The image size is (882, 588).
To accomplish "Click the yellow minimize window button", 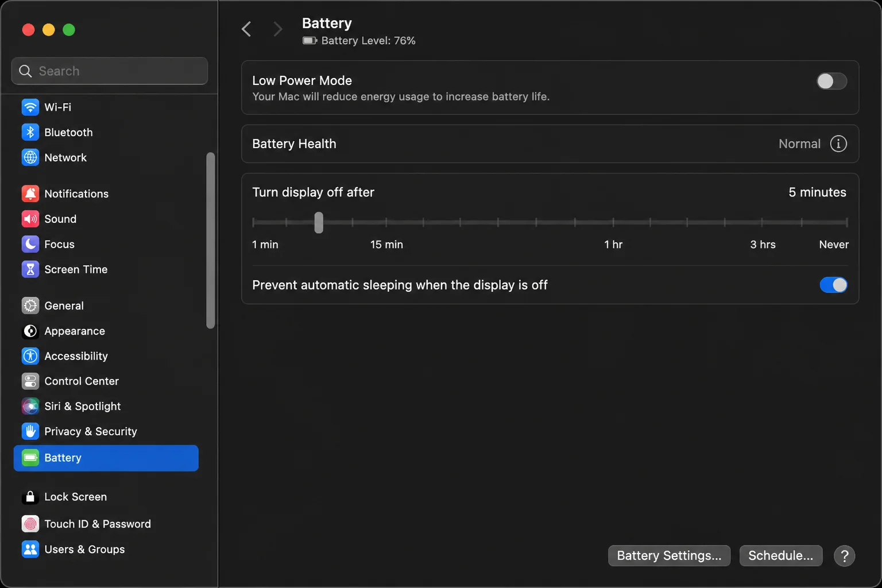I will pos(49,30).
